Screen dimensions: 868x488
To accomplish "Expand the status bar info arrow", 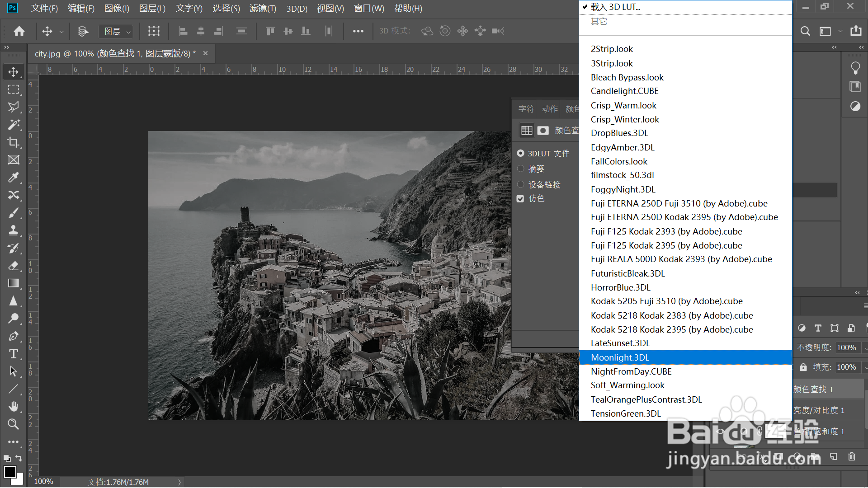I will click(179, 482).
